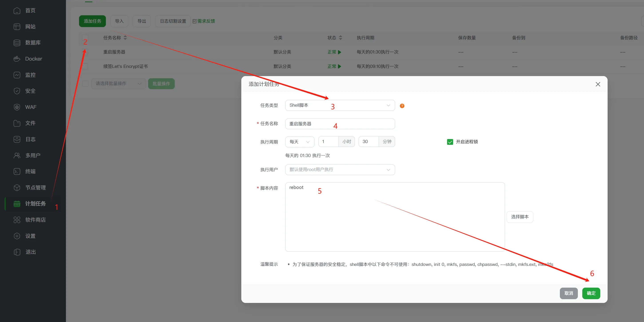Select all tasks via header checkbox
This screenshot has height=322, width=644.
tap(85, 38)
